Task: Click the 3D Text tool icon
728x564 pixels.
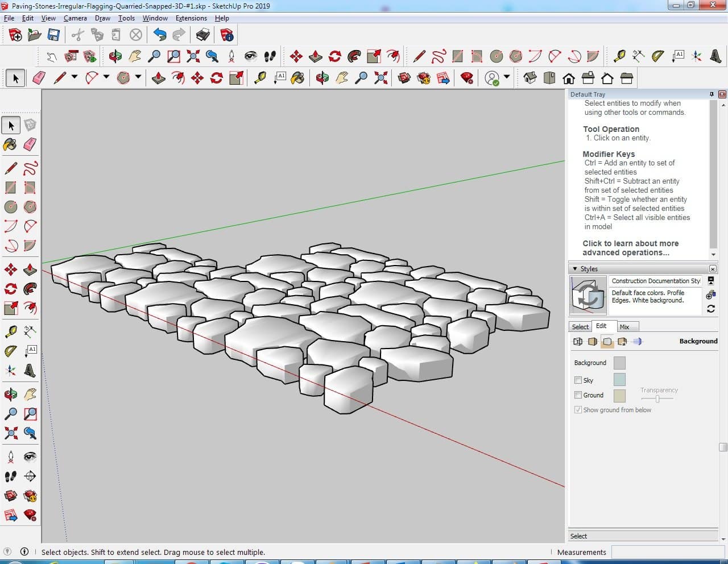Action: pos(30,371)
